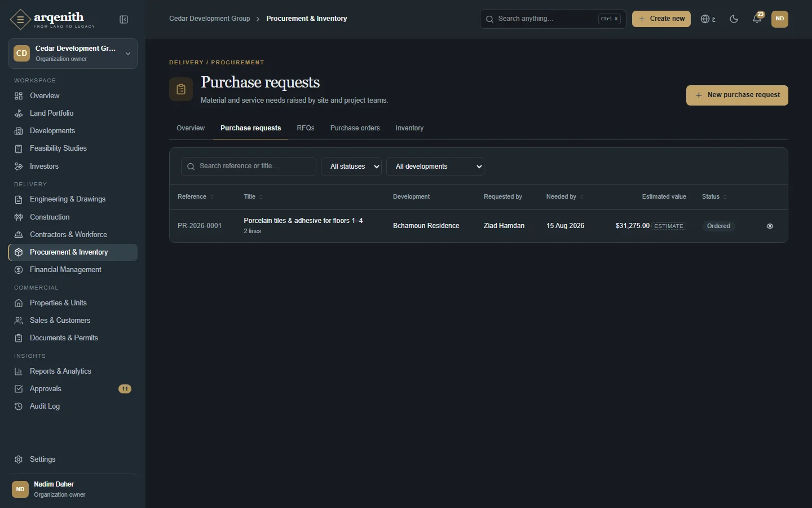Focus Search reference or title field
The width and height of the screenshot is (812, 508).
coord(249,167)
